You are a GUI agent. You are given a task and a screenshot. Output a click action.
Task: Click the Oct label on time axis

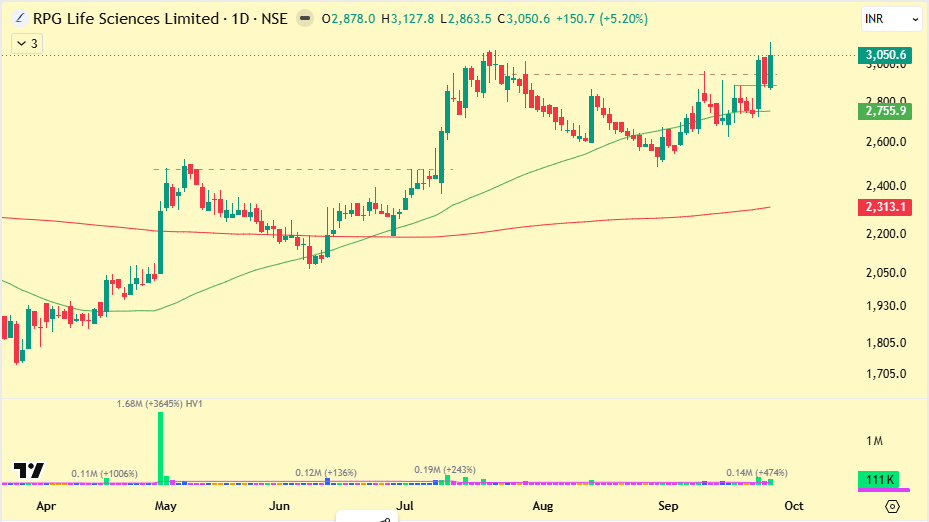[794, 506]
